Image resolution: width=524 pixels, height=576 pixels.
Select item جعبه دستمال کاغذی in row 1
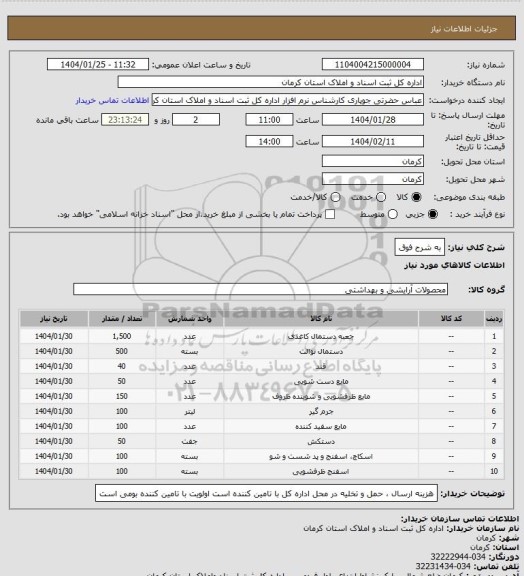click(321, 336)
